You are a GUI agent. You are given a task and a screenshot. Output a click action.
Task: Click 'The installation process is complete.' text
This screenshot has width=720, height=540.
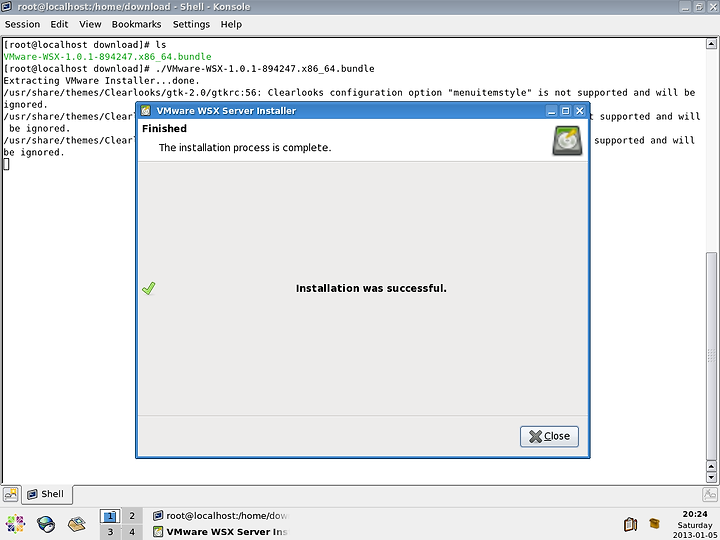click(245, 147)
